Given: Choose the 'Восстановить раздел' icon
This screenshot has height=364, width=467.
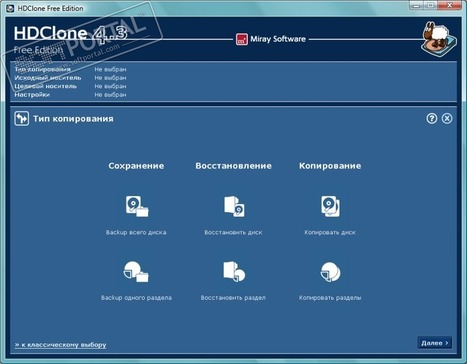Looking at the screenshot, I should click(x=234, y=272).
